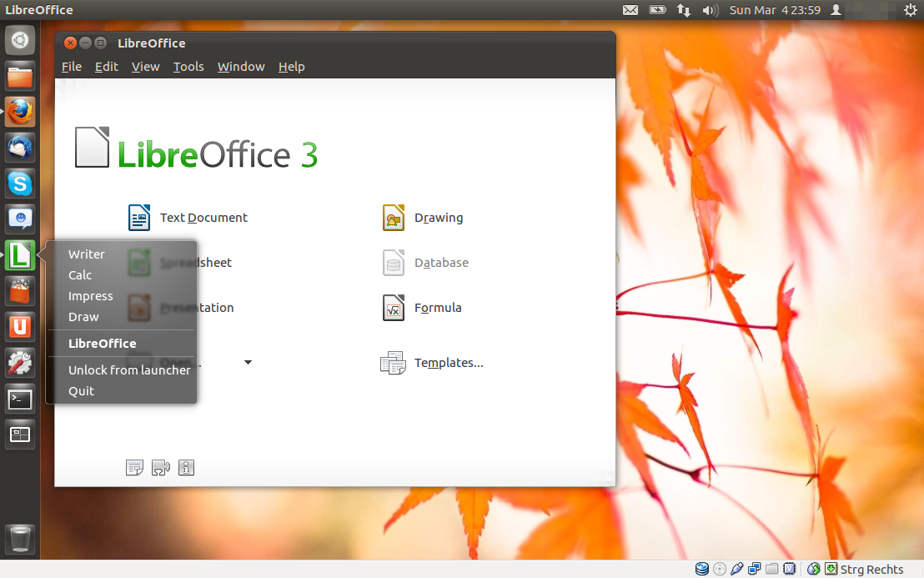The height and width of the screenshot is (578, 924).
Task: Choose Quit in the LibreOffice quicklist
Action: [81, 391]
